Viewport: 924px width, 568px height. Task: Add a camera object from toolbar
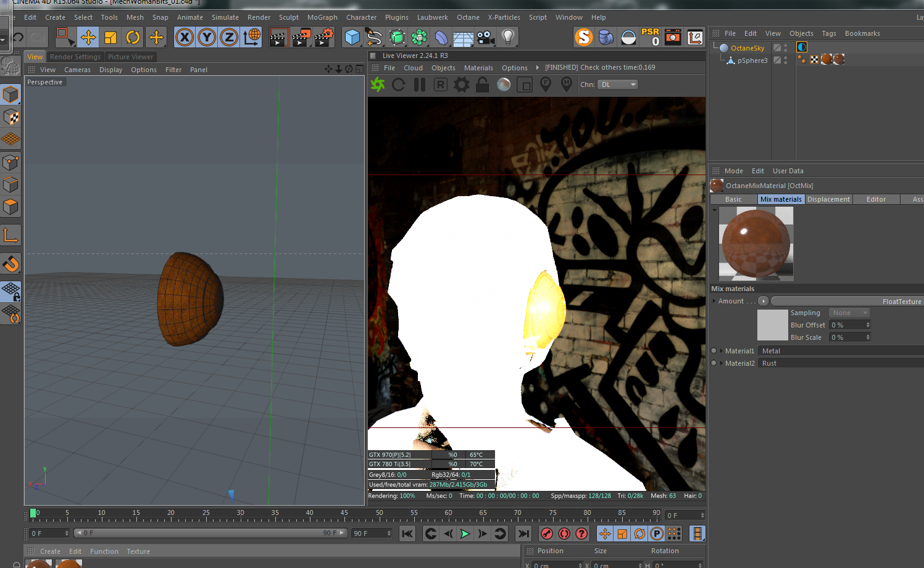pyautogui.click(x=486, y=38)
